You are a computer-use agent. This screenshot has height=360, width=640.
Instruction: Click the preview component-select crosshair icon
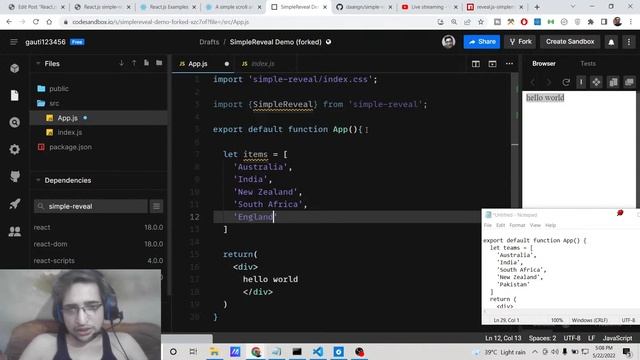pos(596,82)
